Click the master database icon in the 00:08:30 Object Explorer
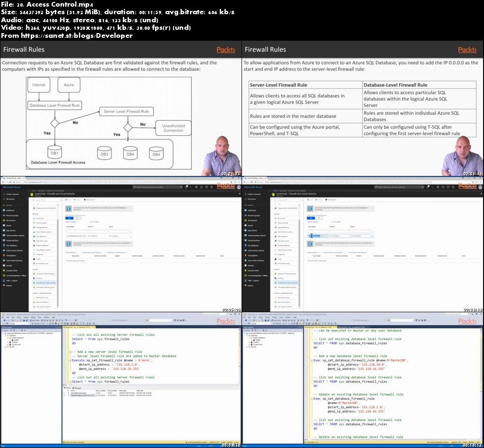The width and height of the screenshot is (484, 448). click(x=13, y=340)
